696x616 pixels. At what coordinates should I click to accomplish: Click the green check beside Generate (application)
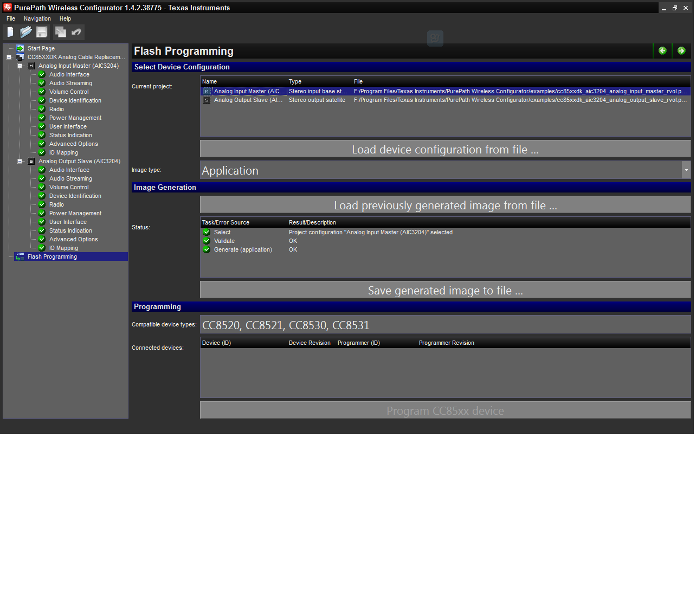point(207,249)
